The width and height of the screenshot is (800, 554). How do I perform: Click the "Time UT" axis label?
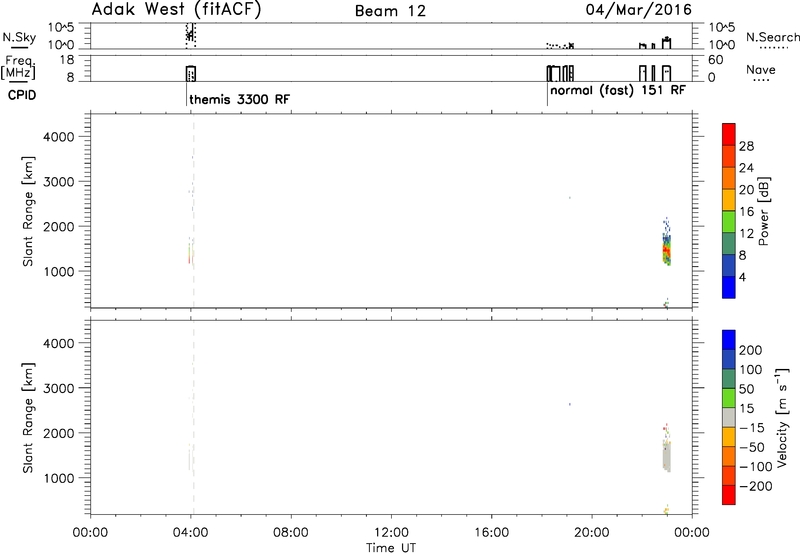(391, 547)
